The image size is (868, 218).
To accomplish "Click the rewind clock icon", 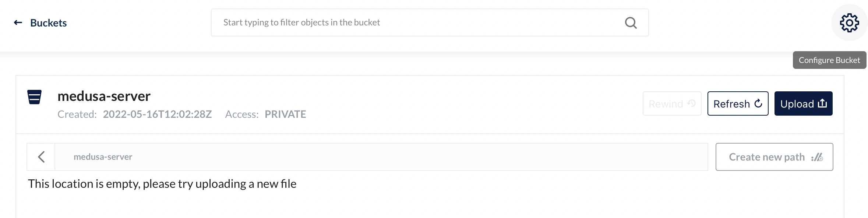I will pyautogui.click(x=691, y=103).
